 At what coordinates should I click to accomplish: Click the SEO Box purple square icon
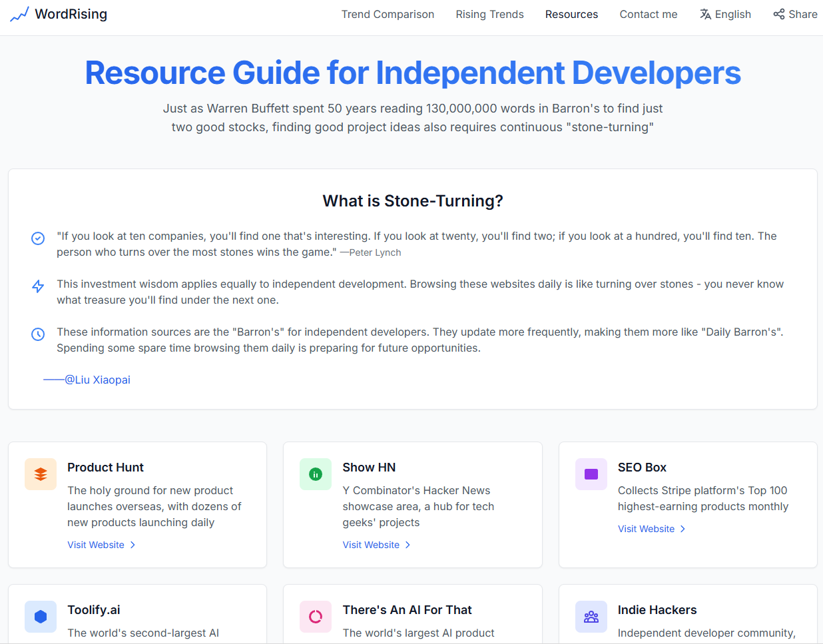[x=591, y=474]
